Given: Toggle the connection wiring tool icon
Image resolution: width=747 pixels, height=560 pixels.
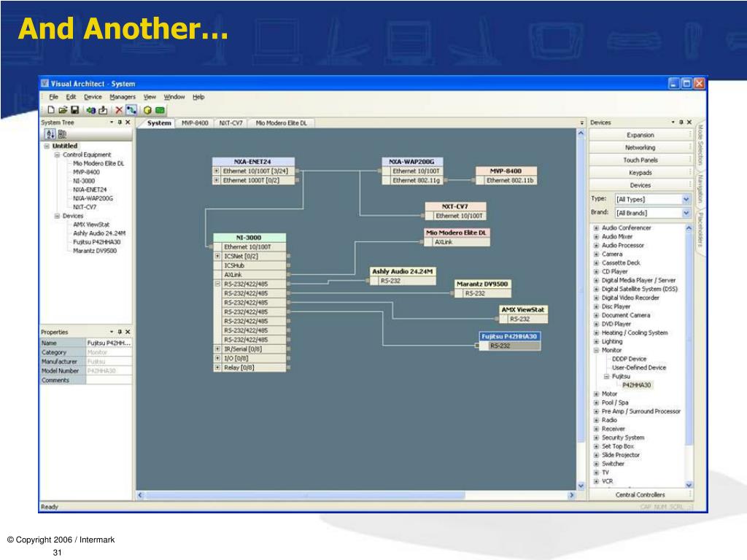Looking at the screenshot, I should coord(131,110).
